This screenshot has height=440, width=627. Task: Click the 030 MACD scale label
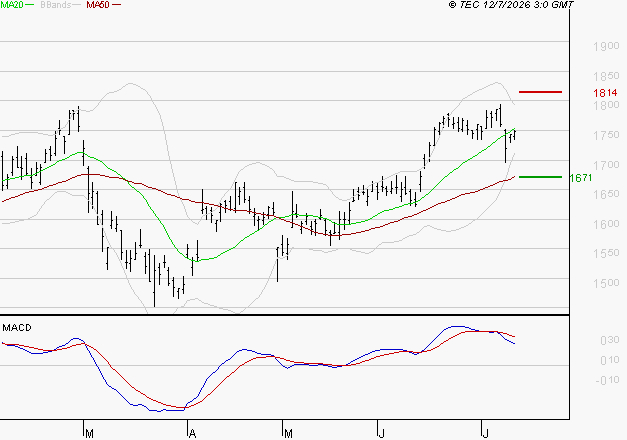610,340
